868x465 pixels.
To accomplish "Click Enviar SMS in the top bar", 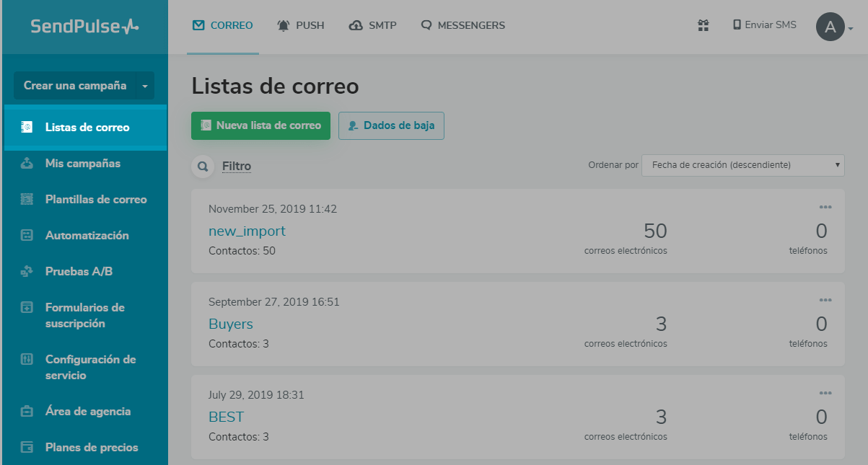I will 765,25.
